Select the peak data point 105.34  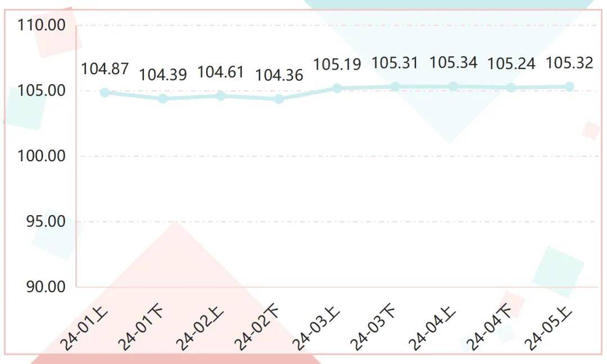[x=453, y=87]
